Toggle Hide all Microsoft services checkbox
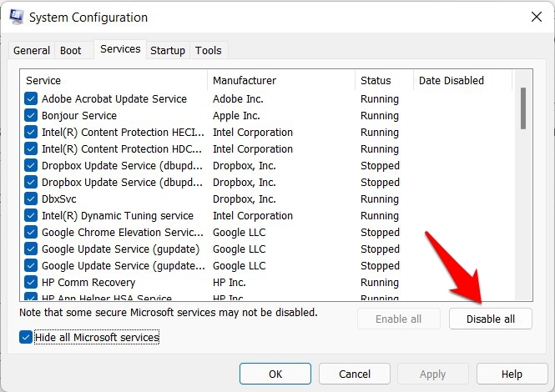 click(26, 337)
